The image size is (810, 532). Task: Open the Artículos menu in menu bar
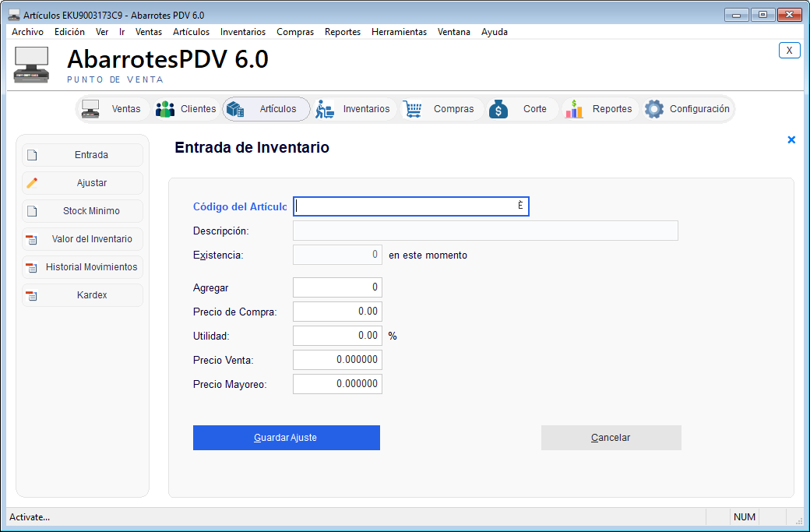click(191, 32)
